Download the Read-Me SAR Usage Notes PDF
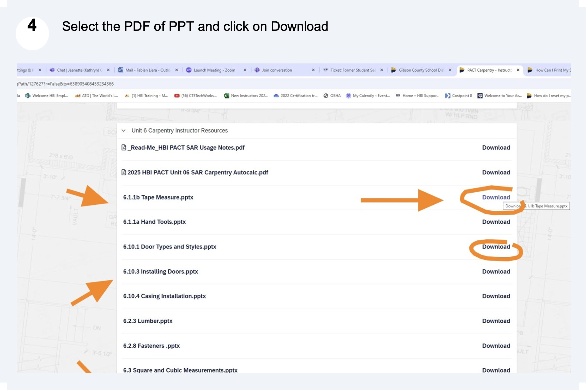The image size is (588, 391). [496, 147]
